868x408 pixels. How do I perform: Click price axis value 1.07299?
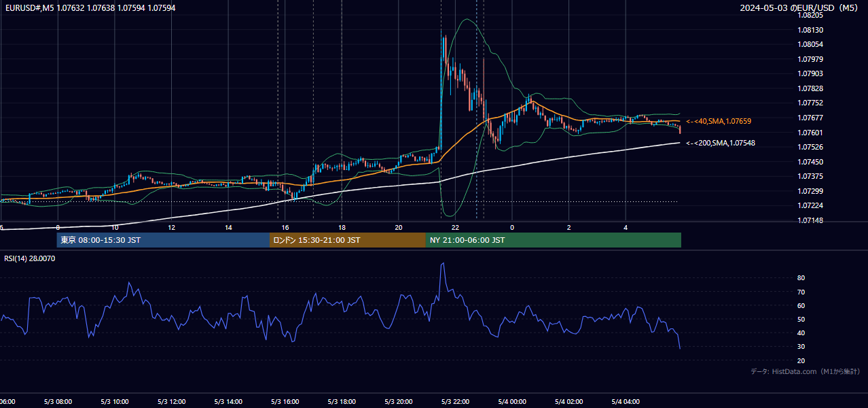click(810, 191)
